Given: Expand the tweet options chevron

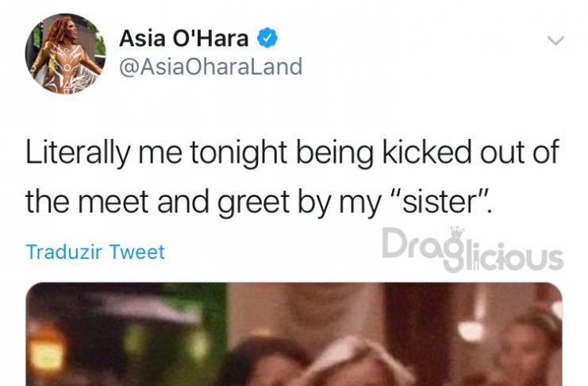Looking at the screenshot, I should [555, 41].
